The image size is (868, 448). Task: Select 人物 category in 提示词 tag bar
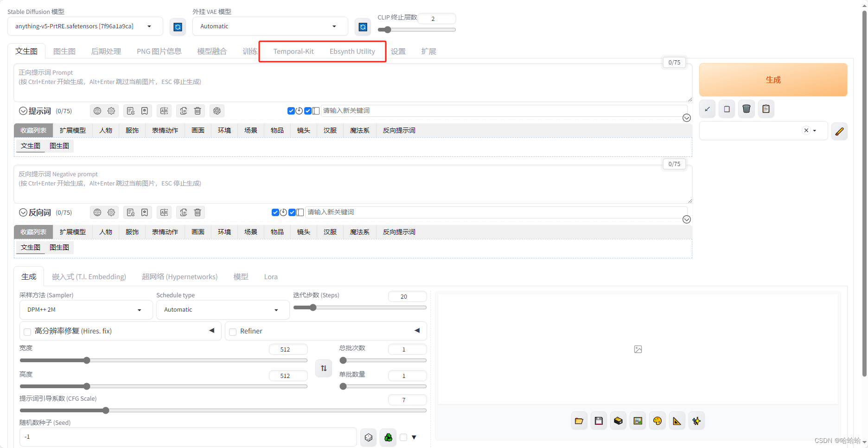pyautogui.click(x=106, y=130)
